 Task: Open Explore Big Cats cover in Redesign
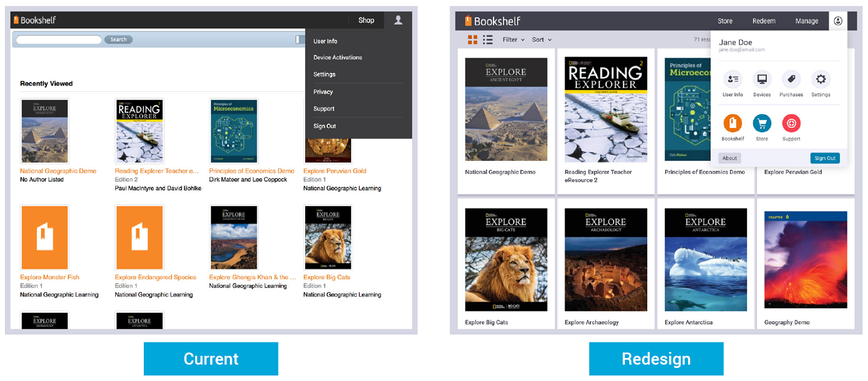tap(506, 259)
